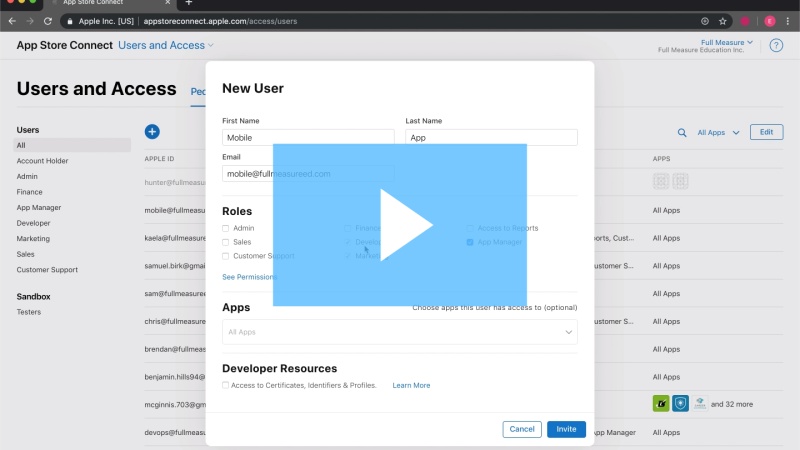Image resolution: width=800 pixels, height=450 pixels.
Task: Bookmark page with star icon
Action: (x=722, y=21)
